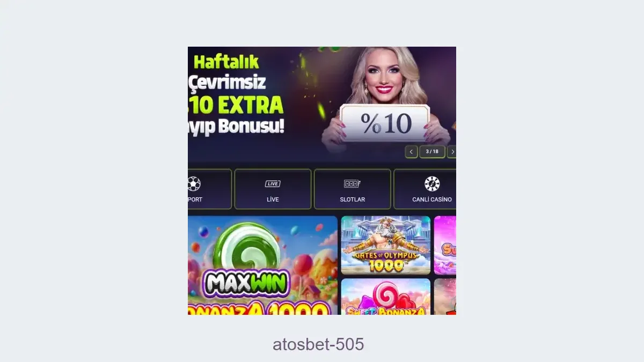Click the LIVE badge icon

point(273,184)
